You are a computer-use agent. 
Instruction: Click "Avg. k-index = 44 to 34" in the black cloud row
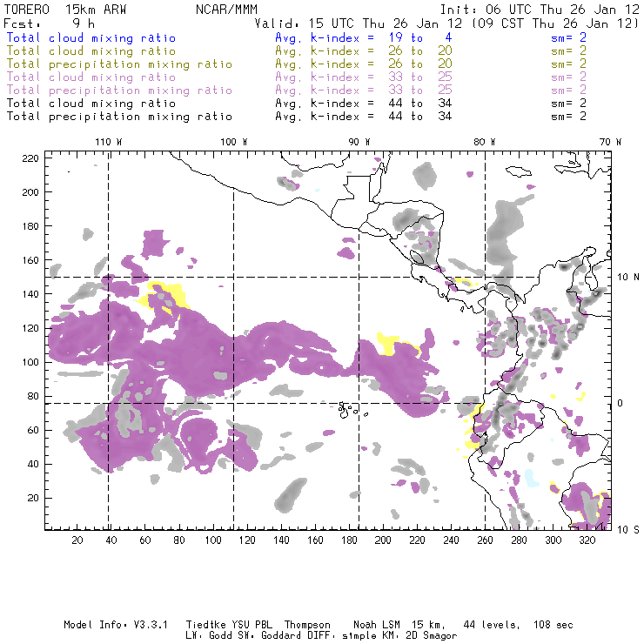364,104
